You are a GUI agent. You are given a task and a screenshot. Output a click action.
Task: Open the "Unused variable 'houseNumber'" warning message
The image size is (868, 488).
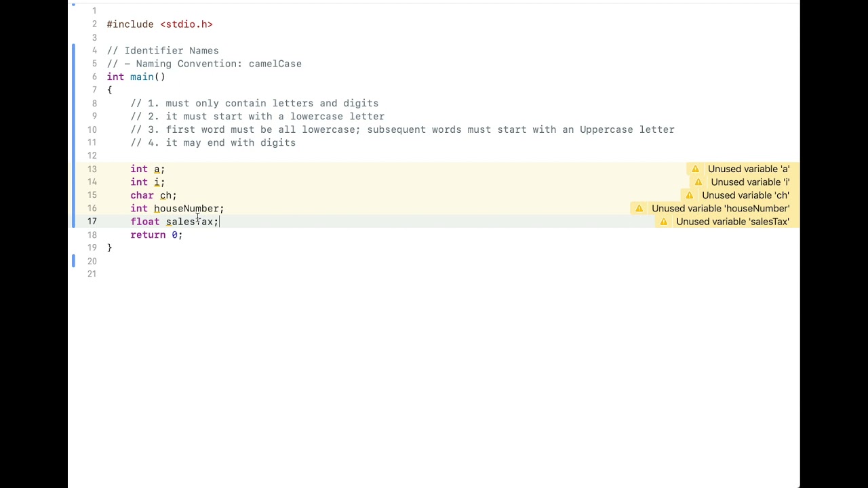pyautogui.click(x=720, y=209)
